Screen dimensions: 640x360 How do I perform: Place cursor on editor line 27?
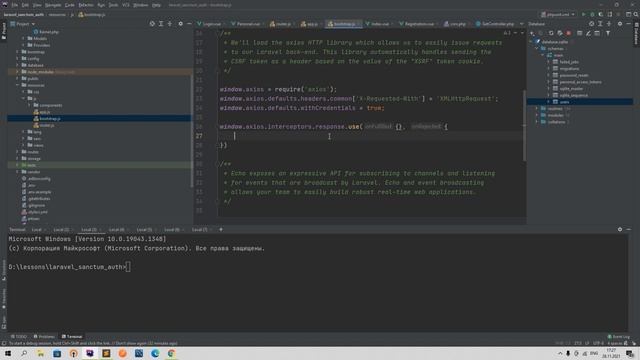click(x=371, y=136)
